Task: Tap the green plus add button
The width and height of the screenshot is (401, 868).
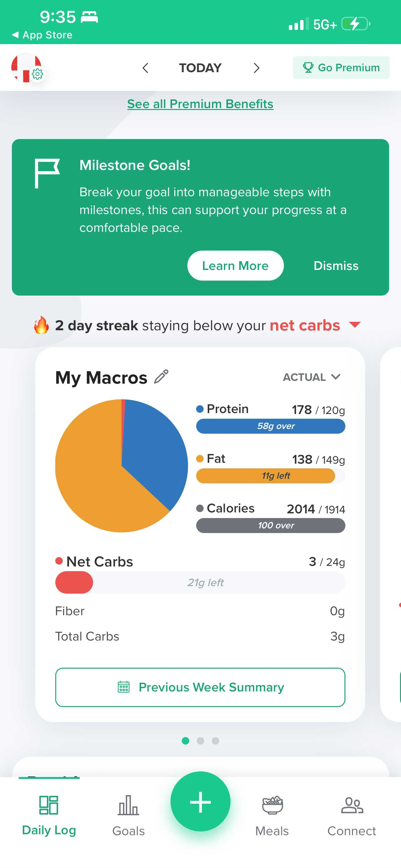Action: (x=200, y=801)
